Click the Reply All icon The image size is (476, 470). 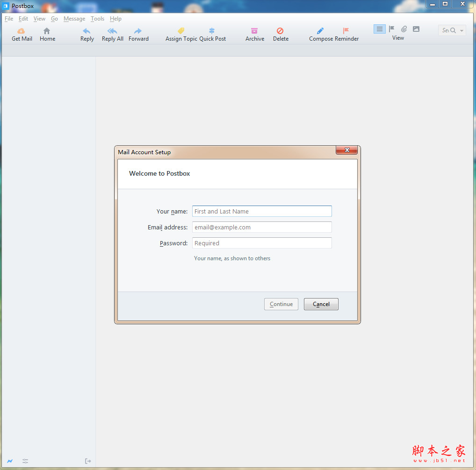(x=112, y=31)
